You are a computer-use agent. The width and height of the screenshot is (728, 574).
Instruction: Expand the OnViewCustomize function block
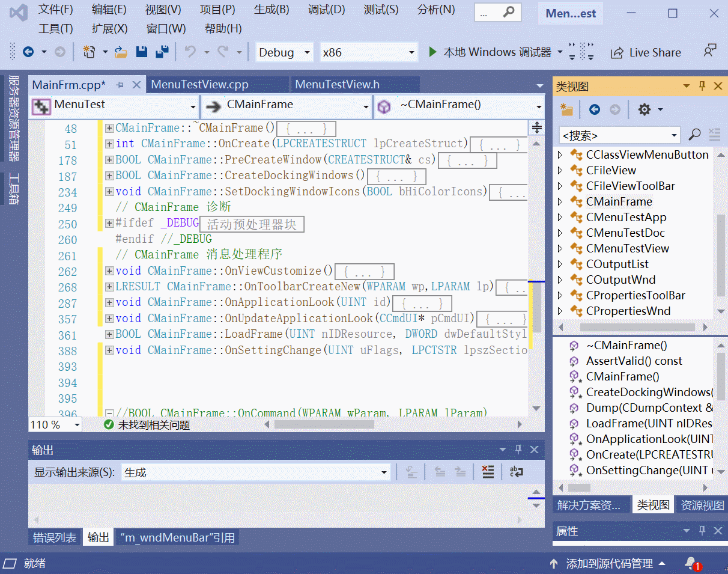tap(109, 271)
